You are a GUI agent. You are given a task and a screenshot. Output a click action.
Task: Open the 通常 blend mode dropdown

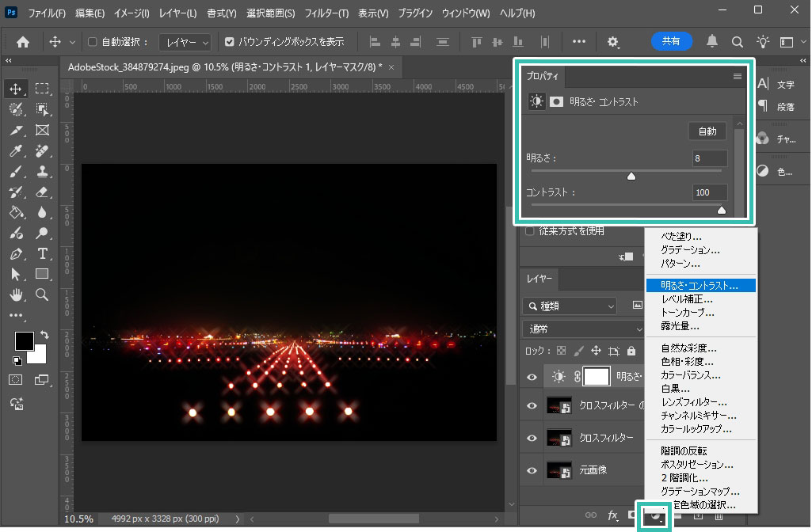[583, 329]
